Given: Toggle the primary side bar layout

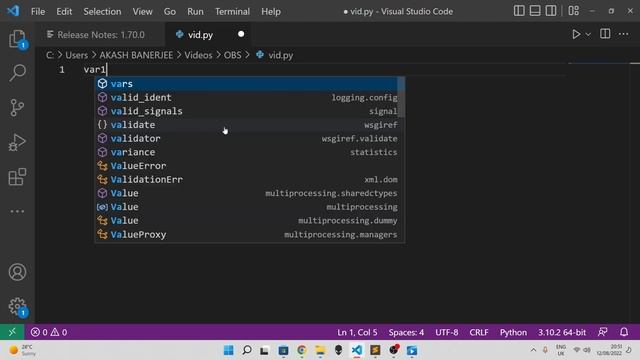Looking at the screenshot, I should (519, 11).
